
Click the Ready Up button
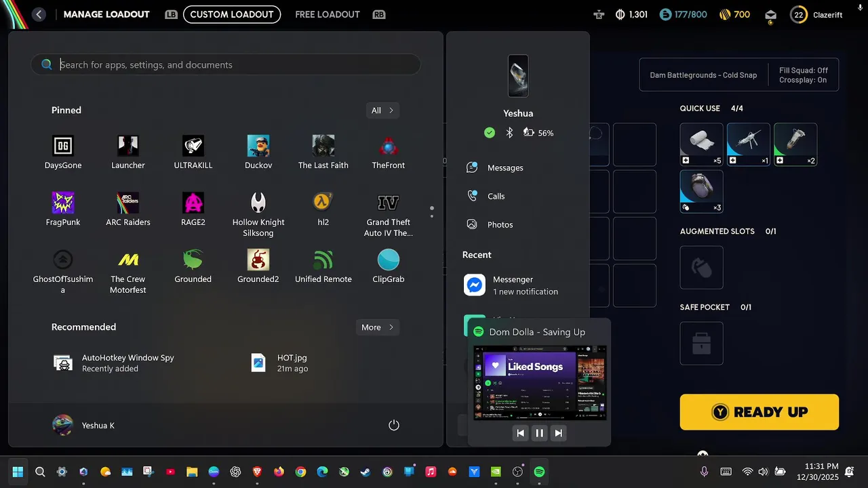click(x=759, y=412)
